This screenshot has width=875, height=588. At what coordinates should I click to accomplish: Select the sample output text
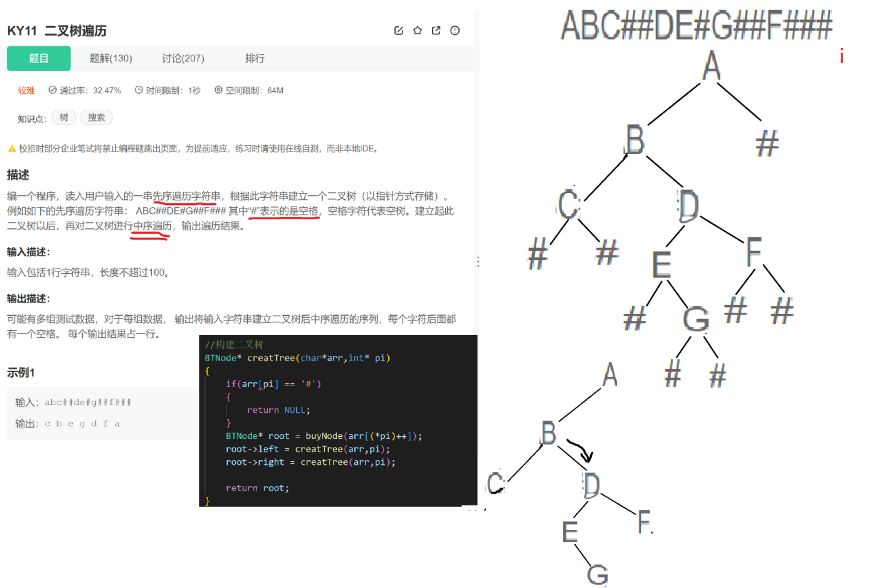pyautogui.click(x=82, y=423)
